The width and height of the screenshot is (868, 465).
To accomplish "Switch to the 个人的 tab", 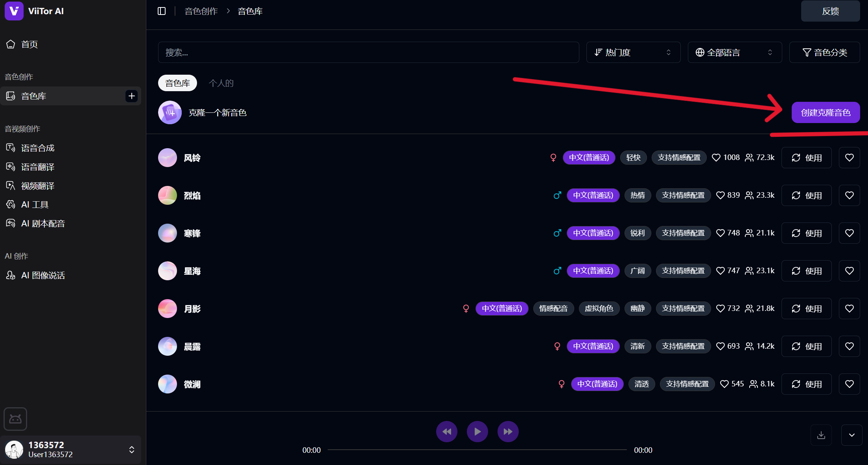I will click(221, 83).
